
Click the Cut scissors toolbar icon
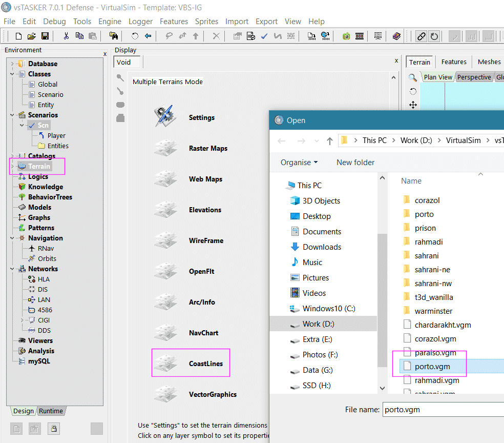click(66, 36)
